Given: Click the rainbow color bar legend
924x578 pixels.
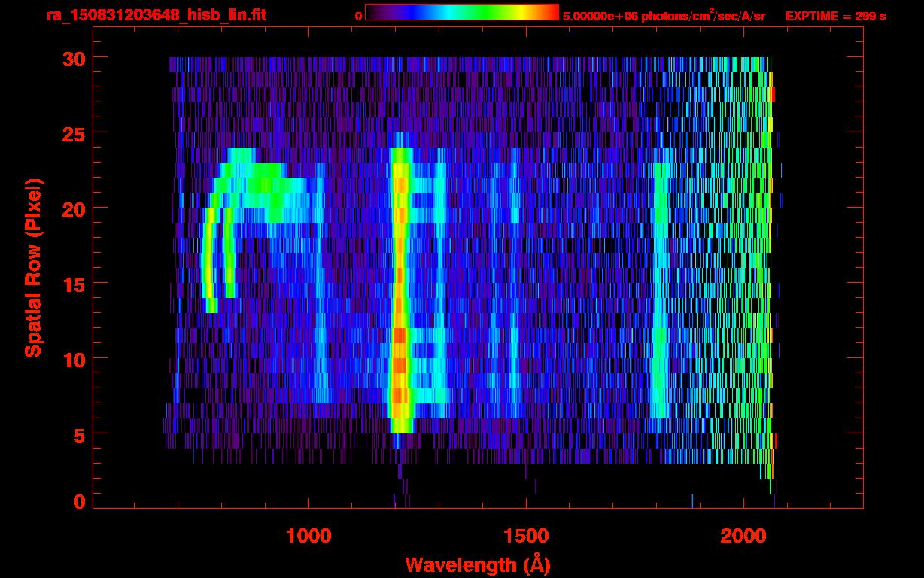Looking at the screenshot, I should (x=462, y=12).
